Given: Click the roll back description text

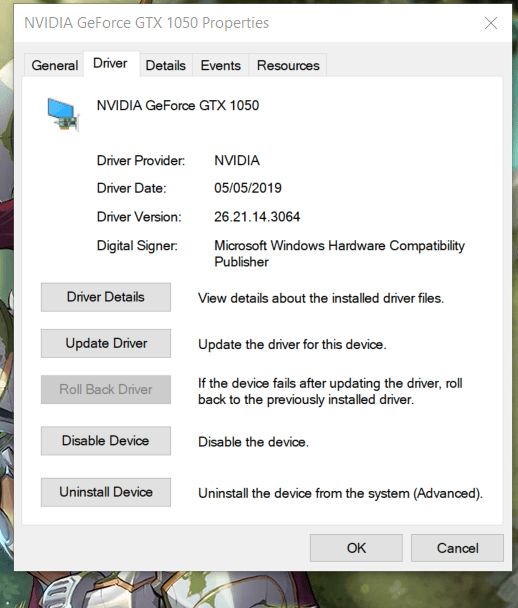Looking at the screenshot, I should 330,391.
